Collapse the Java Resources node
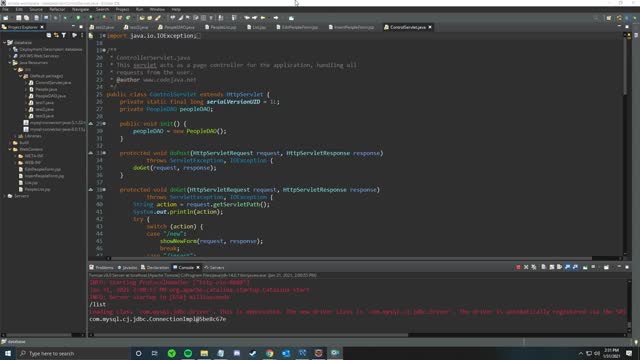This screenshot has height=360, width=640. click(x=10, y=63)
